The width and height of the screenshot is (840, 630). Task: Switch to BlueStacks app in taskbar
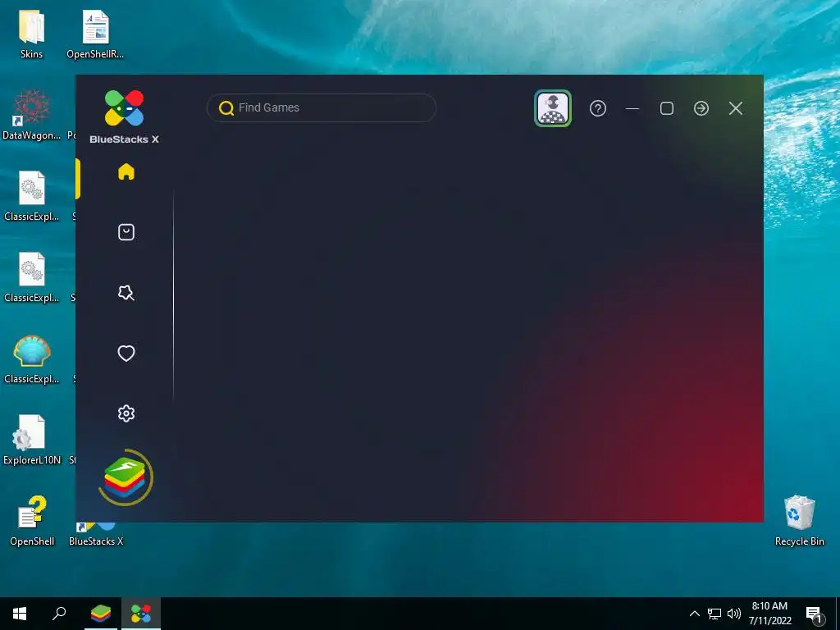(x=101, y=614)
